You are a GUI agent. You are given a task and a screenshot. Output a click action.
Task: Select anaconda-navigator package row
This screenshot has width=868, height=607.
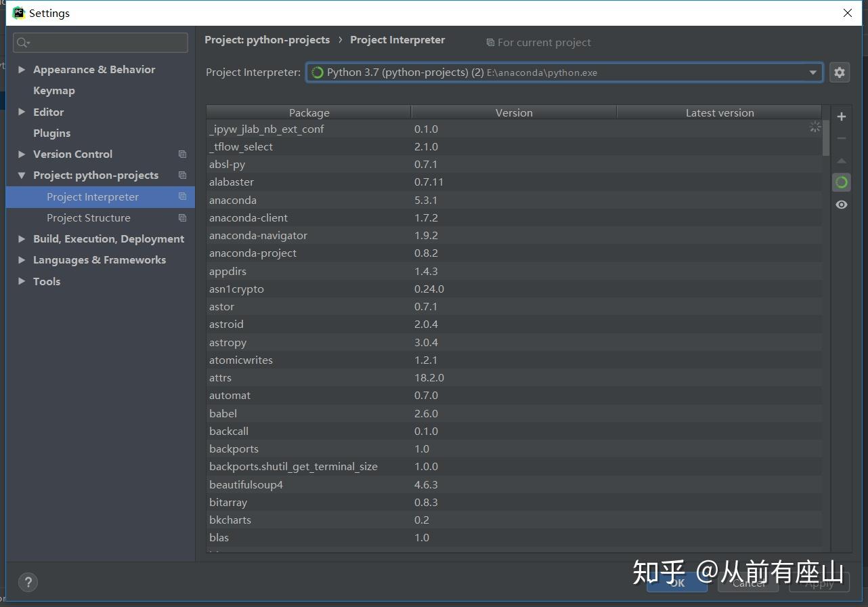tap(514, 235)
